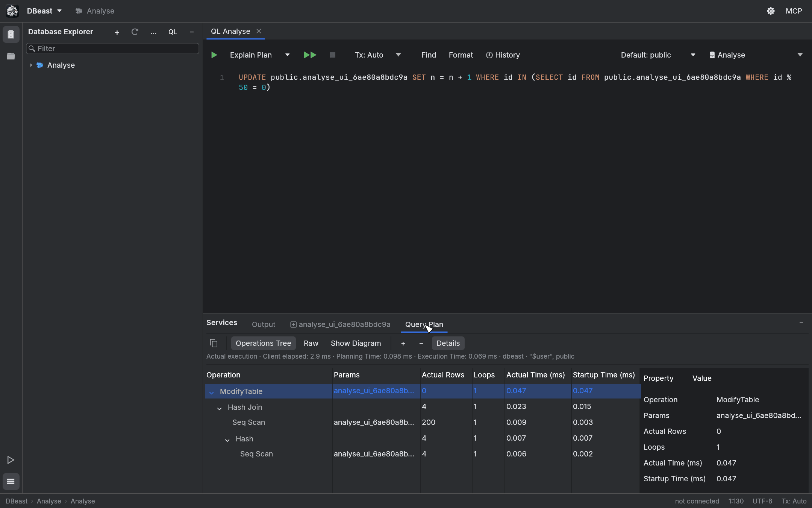
Task: Click into the SQL editor text
Action: click(515, 82)
